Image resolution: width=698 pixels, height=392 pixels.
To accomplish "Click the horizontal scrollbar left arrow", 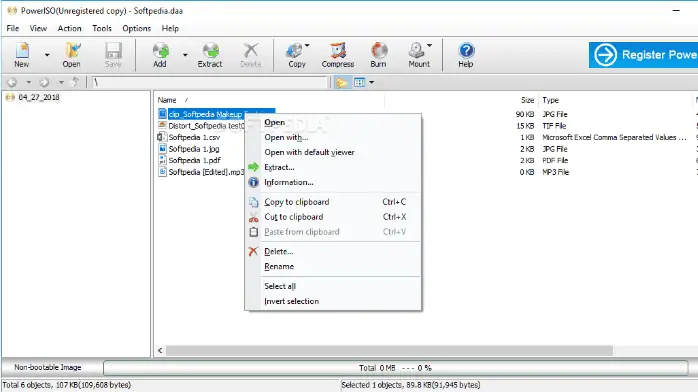I will (160, 351).
